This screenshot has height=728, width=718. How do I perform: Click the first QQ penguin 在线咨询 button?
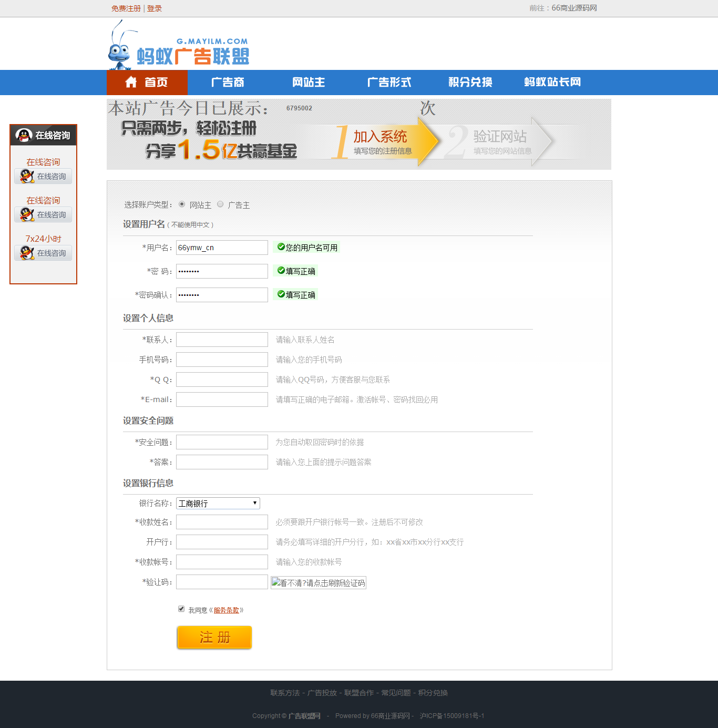point(43,177)
